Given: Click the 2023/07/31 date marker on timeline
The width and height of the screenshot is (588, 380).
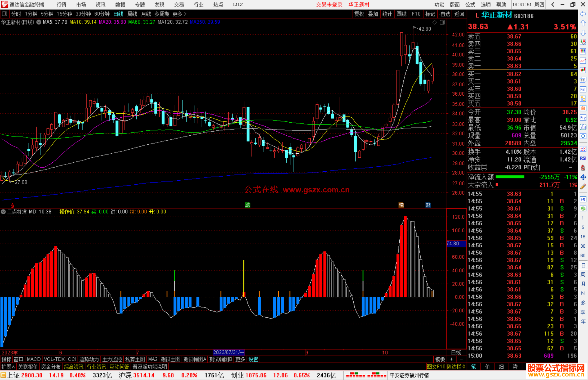Looking at the screenshot, I should click(x=228, y=352).
